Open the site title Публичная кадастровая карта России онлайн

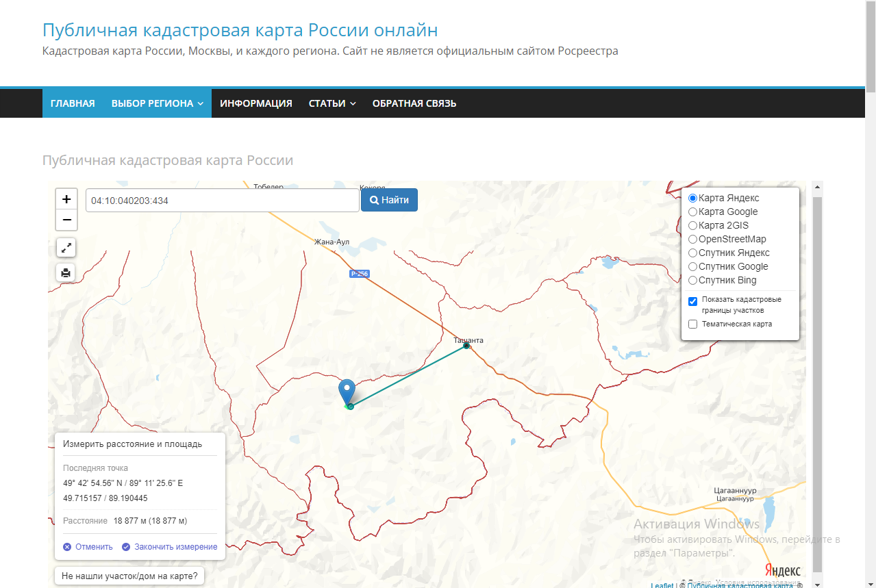240,30
